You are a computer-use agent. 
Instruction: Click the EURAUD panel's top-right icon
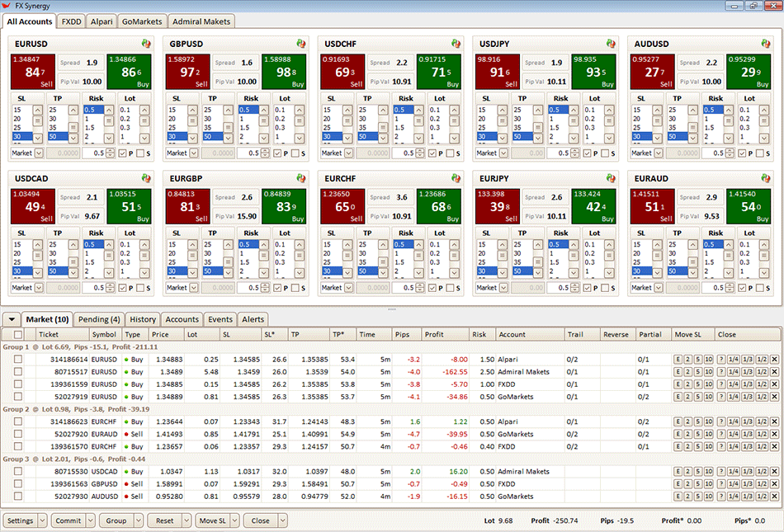pos(765,178)
